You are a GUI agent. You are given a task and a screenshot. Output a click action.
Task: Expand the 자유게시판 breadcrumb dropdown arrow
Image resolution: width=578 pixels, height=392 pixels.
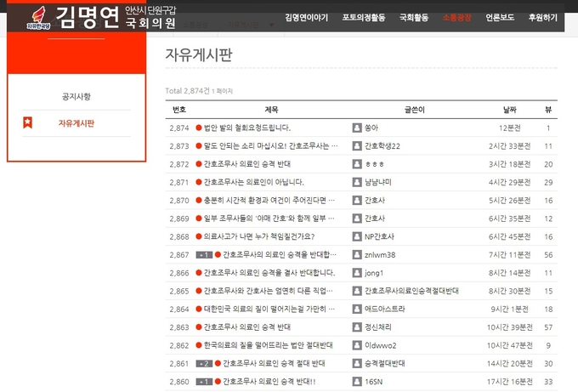[x=272, y=25]
